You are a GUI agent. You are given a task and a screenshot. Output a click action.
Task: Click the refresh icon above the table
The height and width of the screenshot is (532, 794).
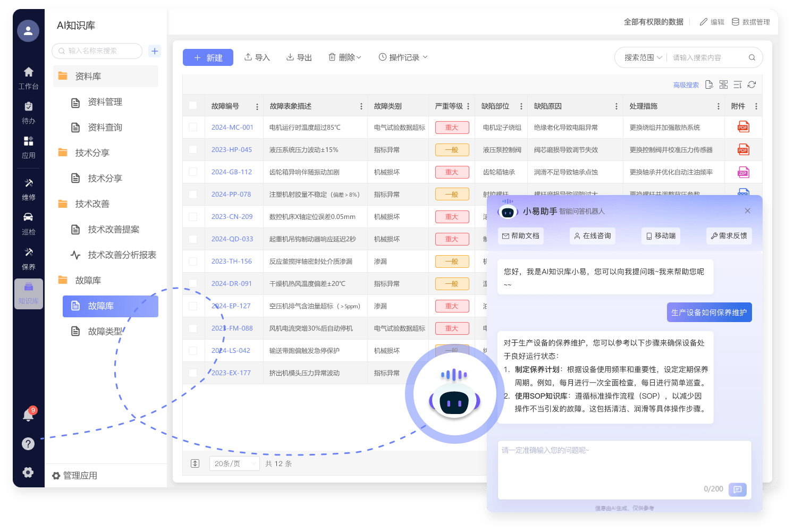click(x=751, y=85)
